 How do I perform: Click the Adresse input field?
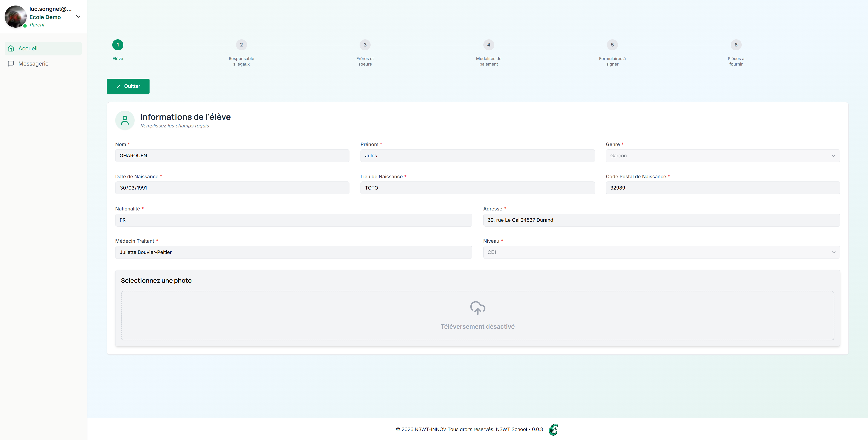click(661, 220)
